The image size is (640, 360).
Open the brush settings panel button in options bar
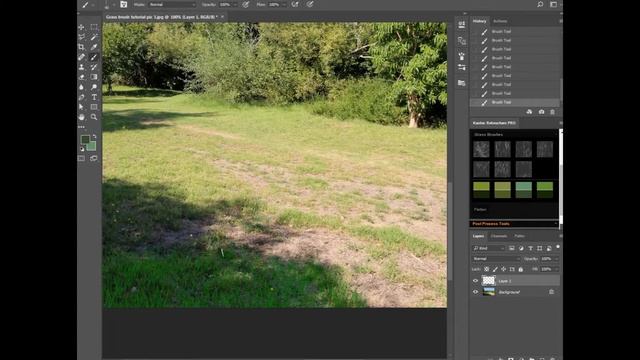124,4
